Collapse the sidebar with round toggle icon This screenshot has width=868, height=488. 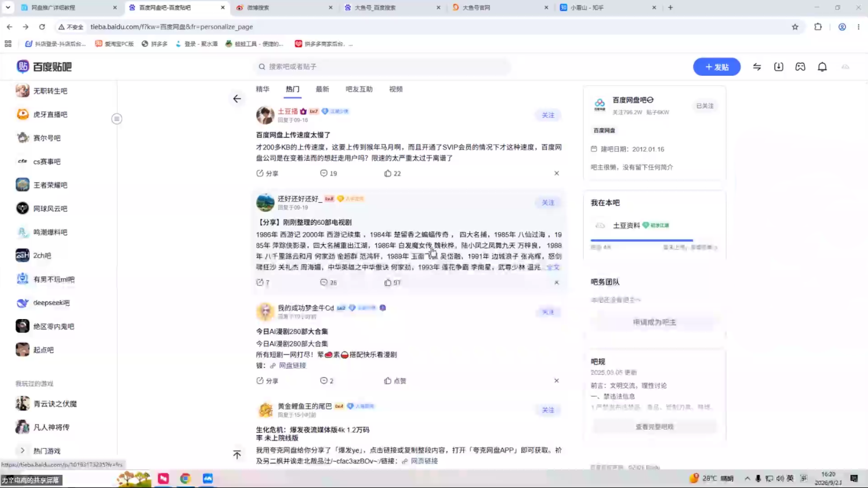click(117, 119)
